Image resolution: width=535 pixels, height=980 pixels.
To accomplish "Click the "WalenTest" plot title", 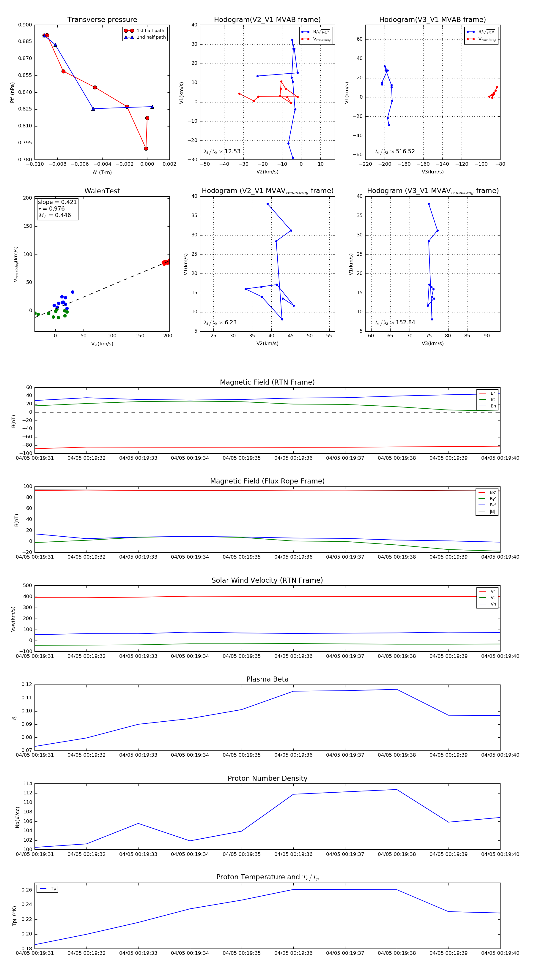I will click(102, 191).
